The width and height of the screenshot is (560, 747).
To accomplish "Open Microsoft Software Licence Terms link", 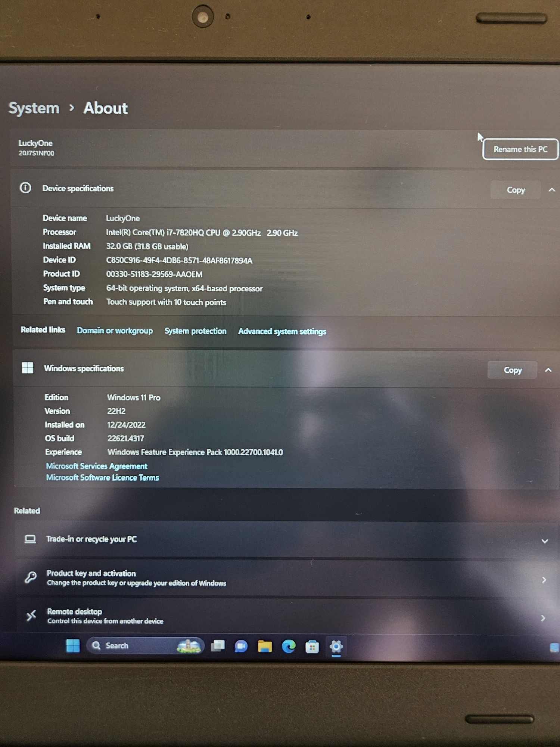I will coord(103,477).
